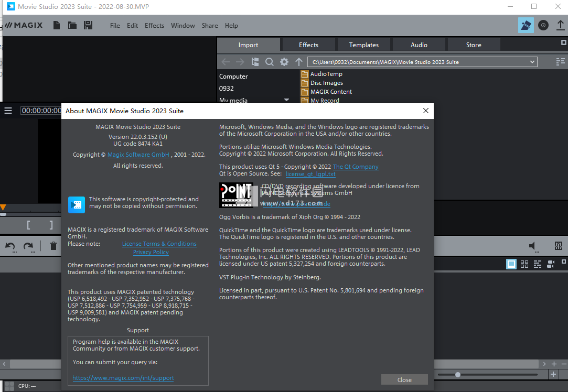Viewport: 568px width, 392px height.
Task: Switch to storyboard grid view
Action: (x=524, y=264)
